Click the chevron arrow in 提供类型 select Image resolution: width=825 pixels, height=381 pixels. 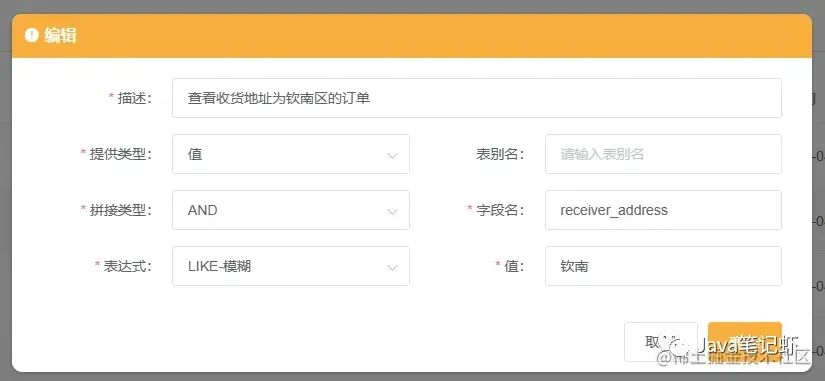pos(392,156)
